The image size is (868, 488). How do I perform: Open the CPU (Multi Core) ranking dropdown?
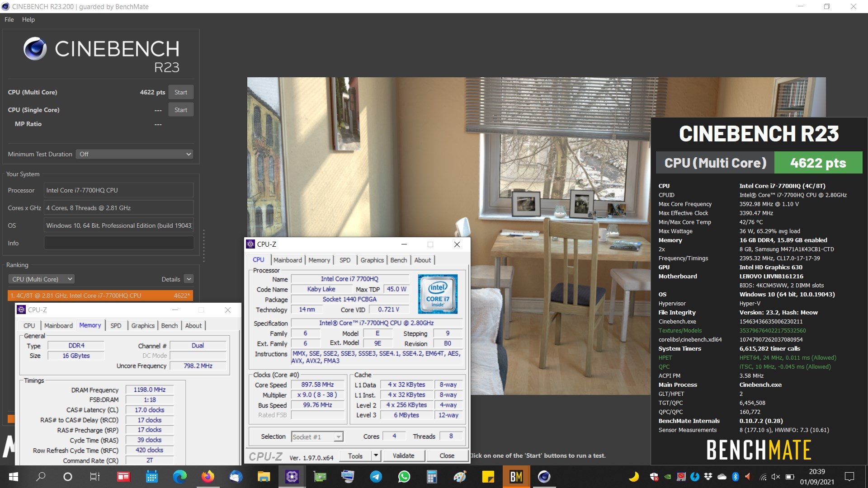(41, 279)
